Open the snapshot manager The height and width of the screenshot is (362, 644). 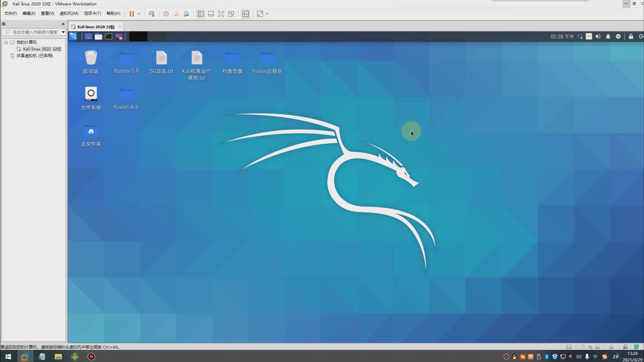pos(186,14)
